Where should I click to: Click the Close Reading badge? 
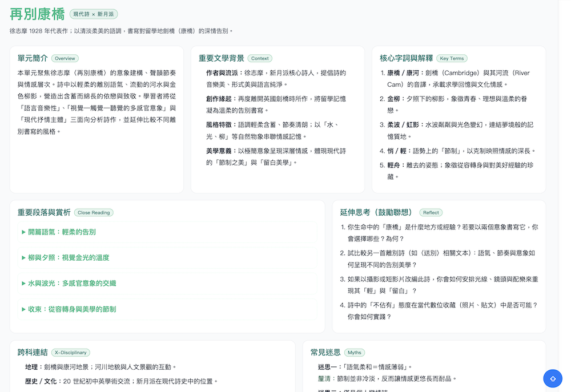coord(94,213)
